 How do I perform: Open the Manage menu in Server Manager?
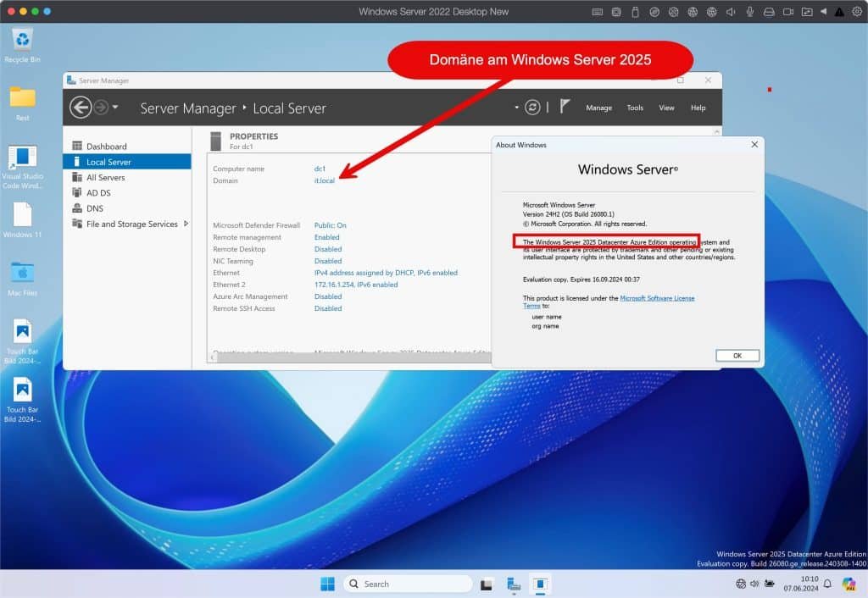pyautogui.click(x=598, y=108)
